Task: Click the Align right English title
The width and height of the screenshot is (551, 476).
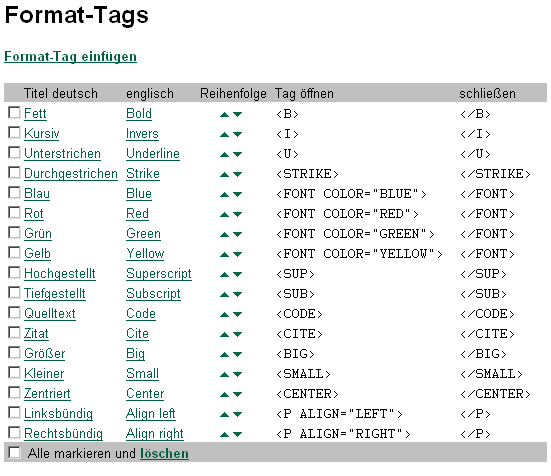Action: pyautogui.click(x=155, y=434)
